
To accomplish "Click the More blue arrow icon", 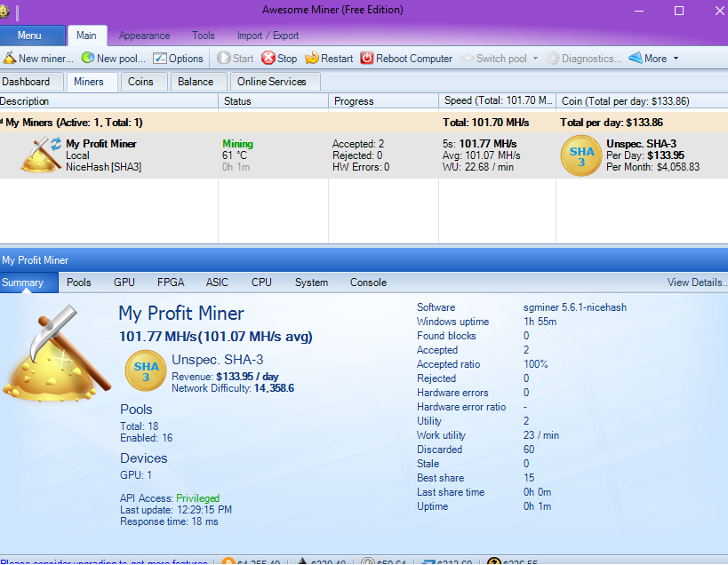I will coord(636,58).
